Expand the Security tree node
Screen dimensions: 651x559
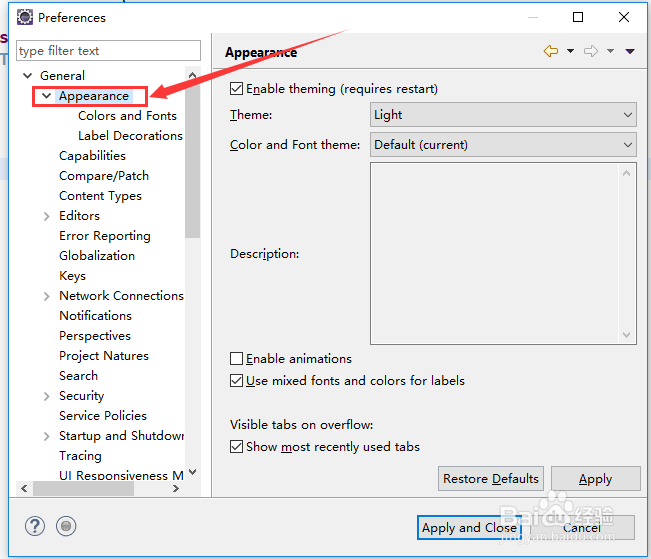[46, 396]
